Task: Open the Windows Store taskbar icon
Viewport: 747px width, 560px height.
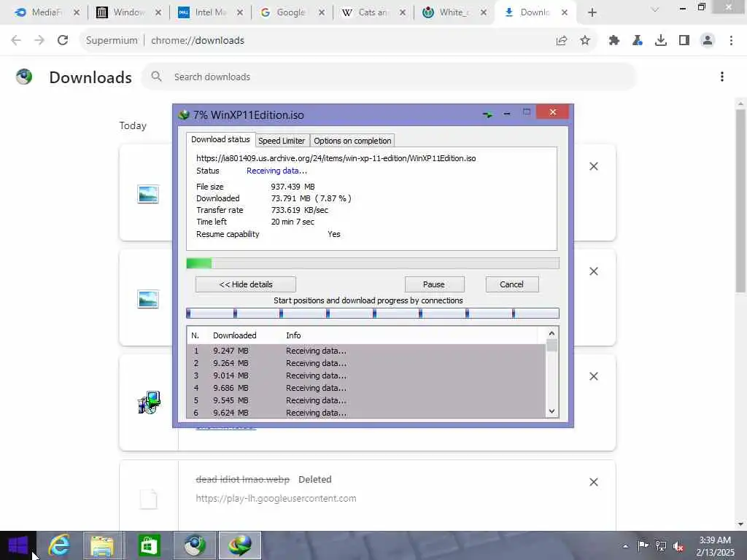Action: point(149,545)
